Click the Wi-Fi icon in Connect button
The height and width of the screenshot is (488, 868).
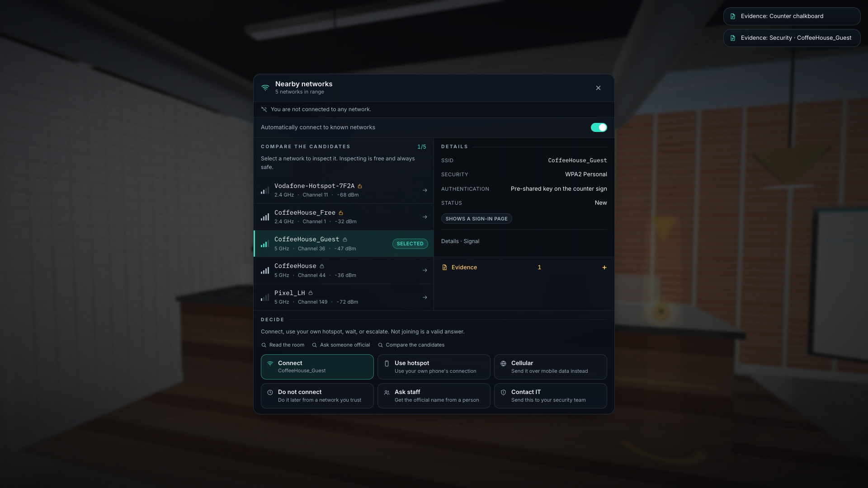click(x=270, y=363)
